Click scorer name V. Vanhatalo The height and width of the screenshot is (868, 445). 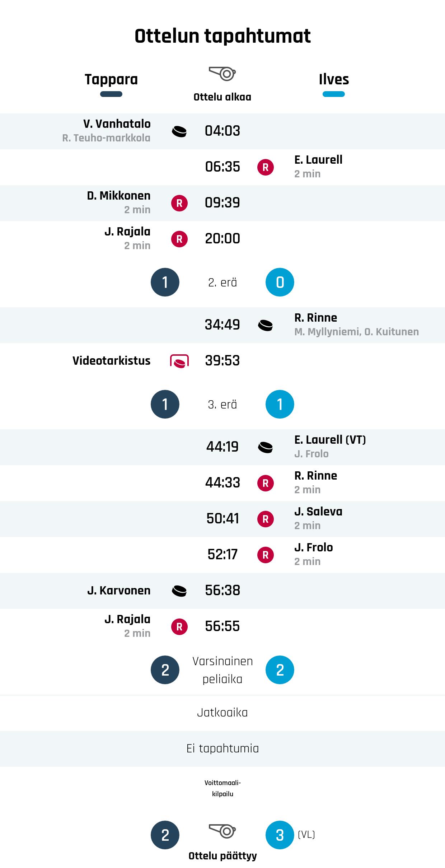[117, 124]
